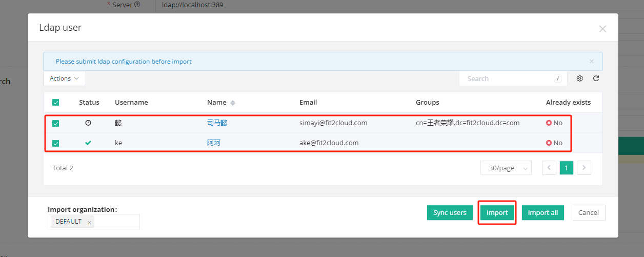Dismiss the ldap configuration notice
This screenshot has width=644, height=257.
click(591, 62)
